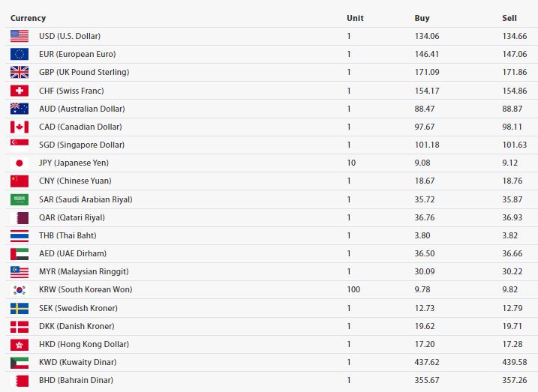538x392 pixels.
Task: Click the Sell column header
Action: coord(509,18)
